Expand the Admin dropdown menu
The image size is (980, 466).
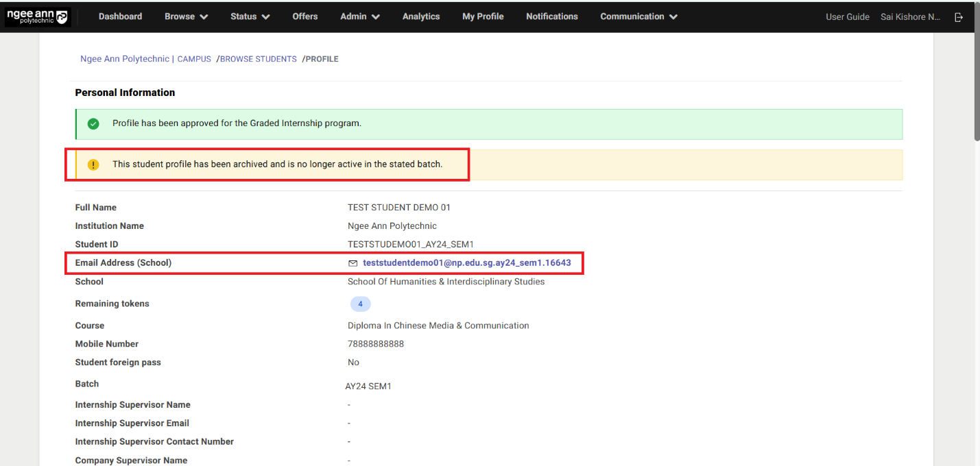[359, 16]
